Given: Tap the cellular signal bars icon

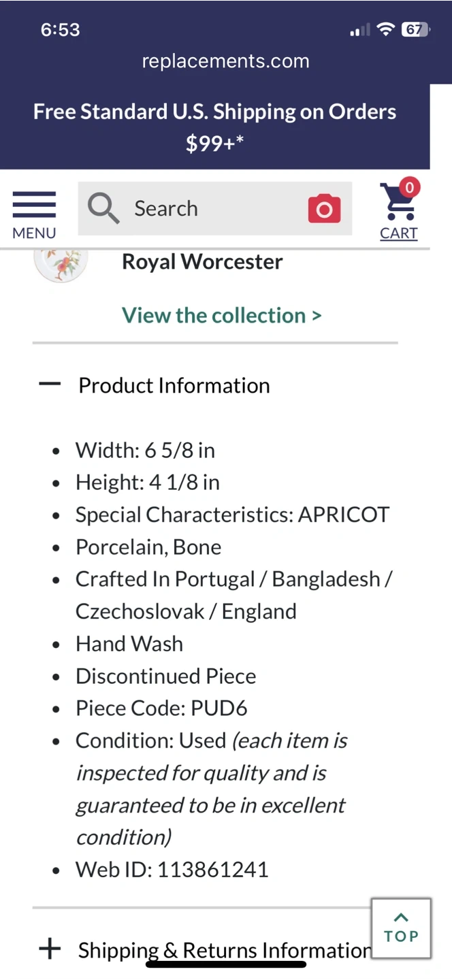Looking at the screenshot, I should pyautogui.click(x=359, y=30).
